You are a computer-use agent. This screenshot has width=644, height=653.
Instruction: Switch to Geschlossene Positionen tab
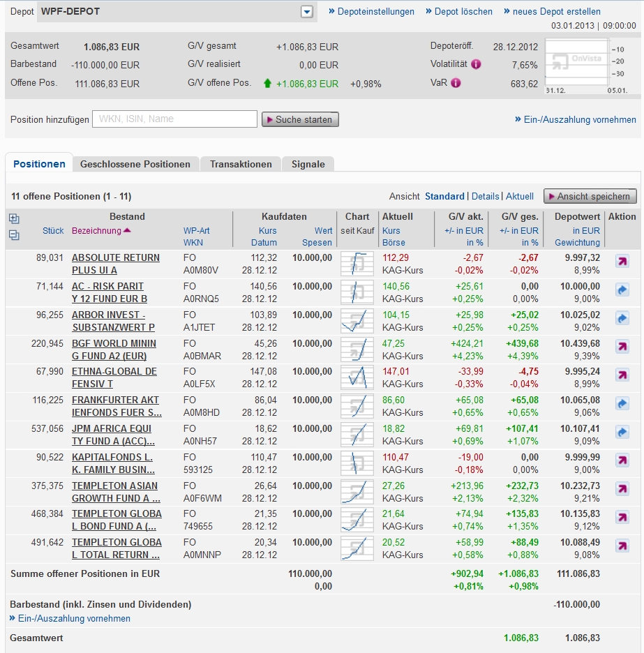135,165
